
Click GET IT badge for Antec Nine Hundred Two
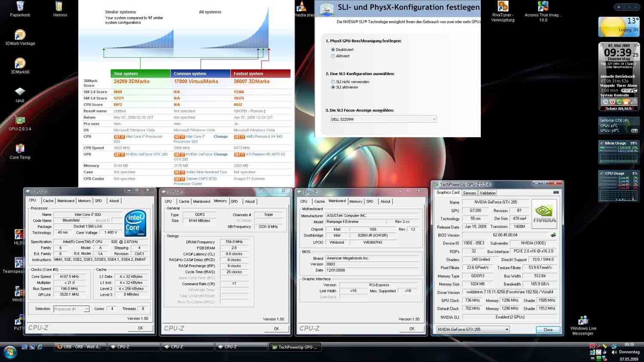179,172
